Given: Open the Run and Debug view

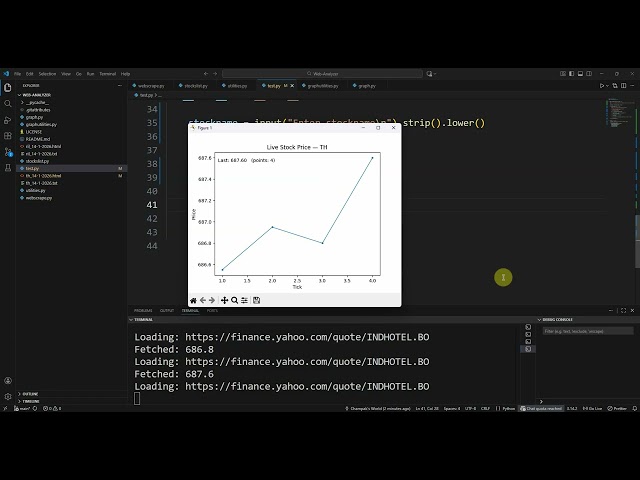Looking at the screenshot, I should click(7, 120).
